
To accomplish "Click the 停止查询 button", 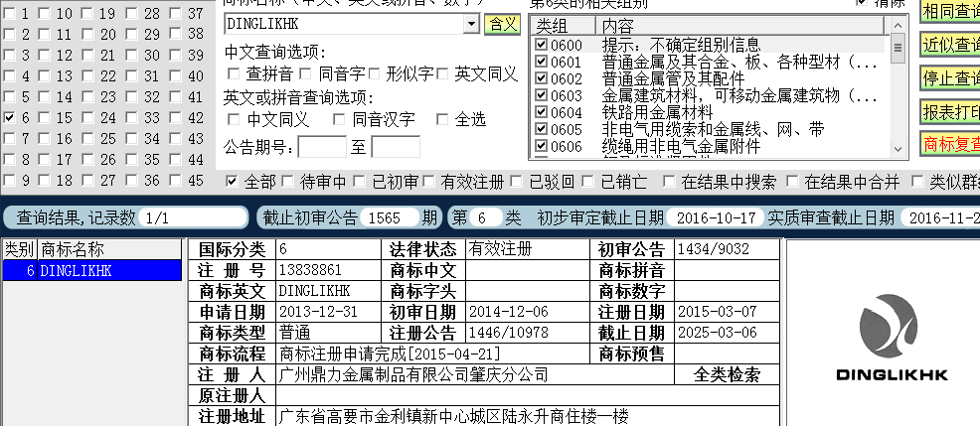I will pyautogui.click(x=950, y=78).
